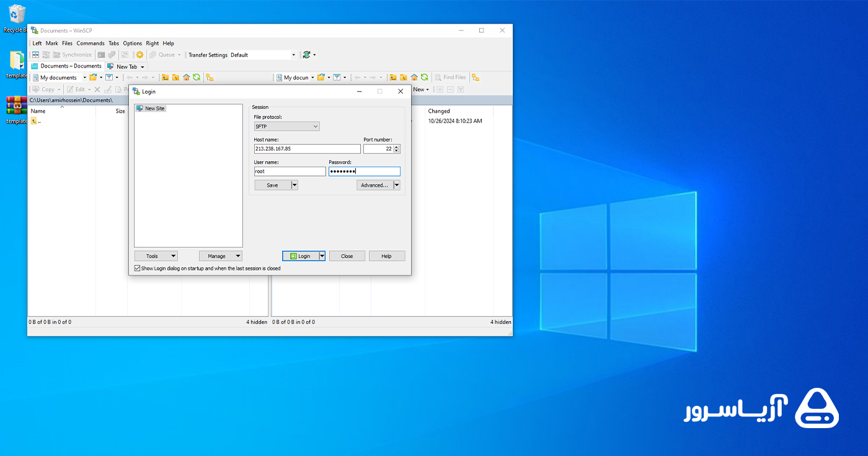Screen dimensions: 868x456
Task: Click the Close button in Login dialog
Action: pyautogui.click(x=347, y=256)
